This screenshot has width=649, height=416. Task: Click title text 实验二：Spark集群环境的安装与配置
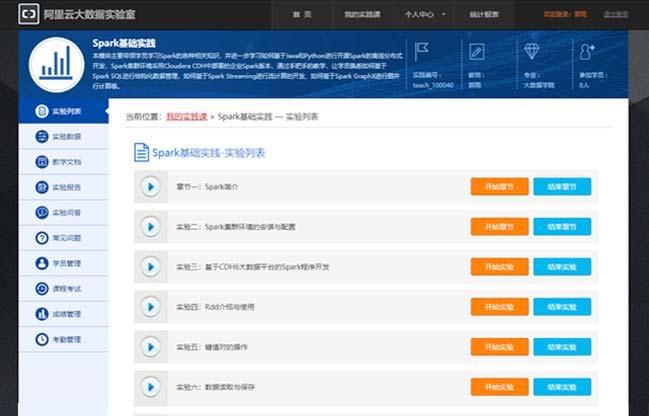(x=236, y=227)
